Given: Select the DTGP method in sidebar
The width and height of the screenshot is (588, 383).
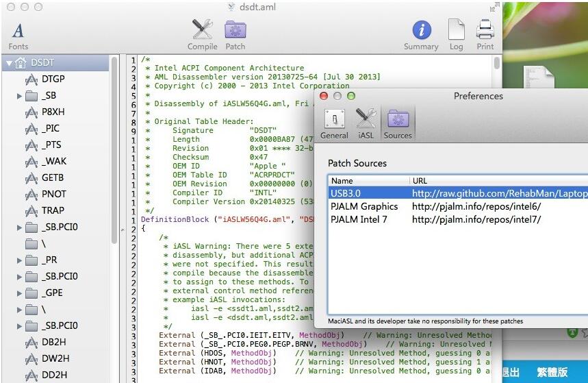Looking at the screenshot, I should pos(53,79).
